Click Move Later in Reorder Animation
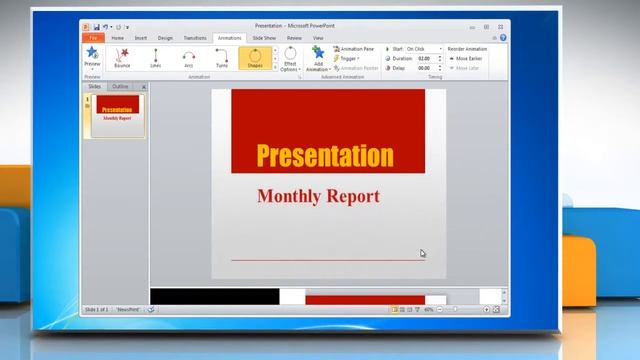Image resolution: width=640 pixels, height=360 pixels. click(464, 68)
